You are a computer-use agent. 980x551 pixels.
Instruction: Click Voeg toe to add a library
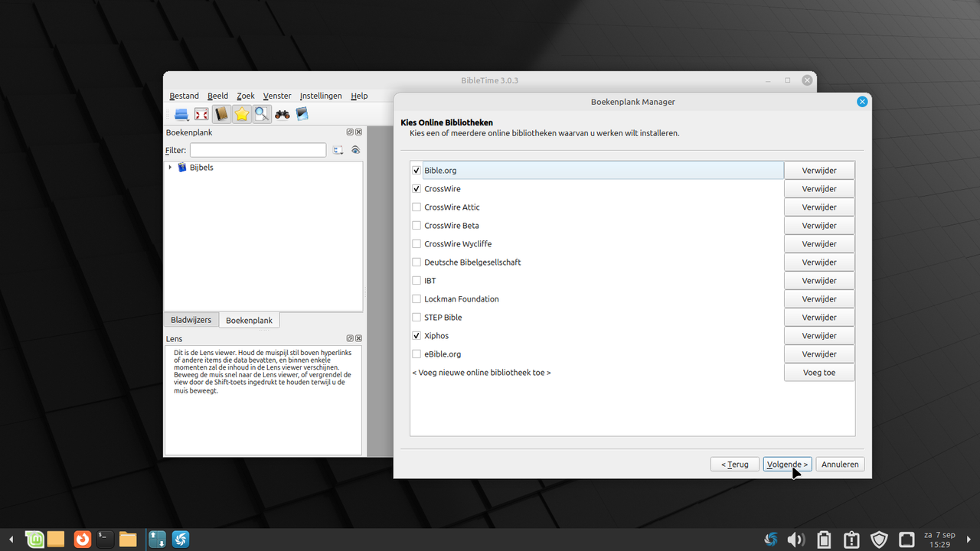coord(819,373)
